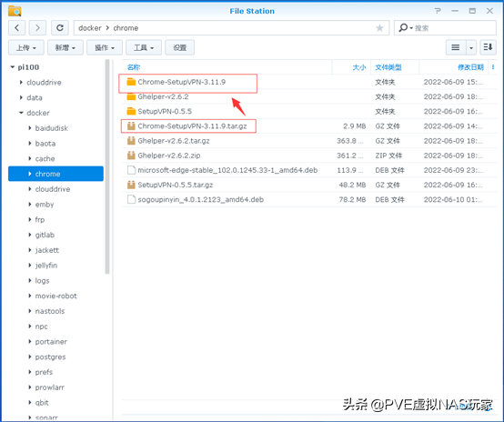504x422 pixels.
Task: Click chrome in the path breadcrumb
Action: 126,28
